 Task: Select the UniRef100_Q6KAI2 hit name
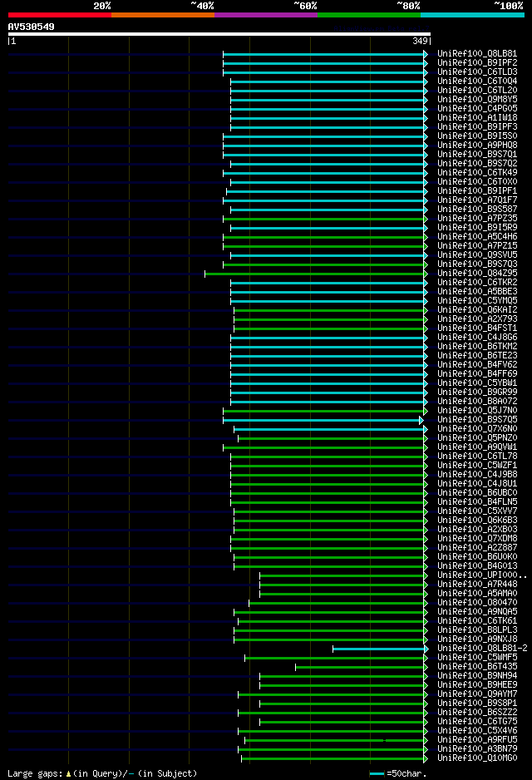[x=477, y=309]
